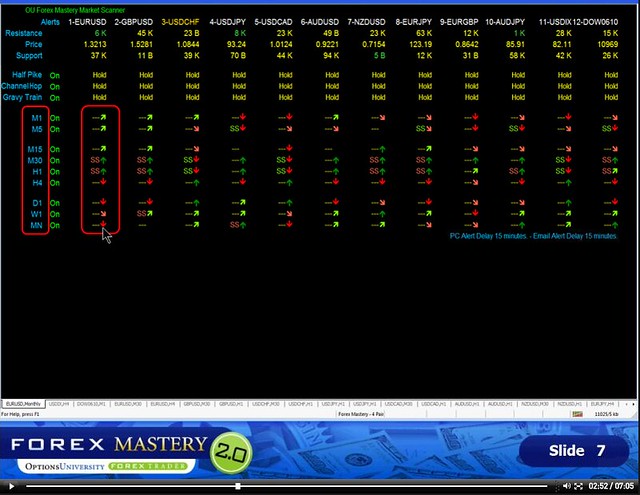Click the EURJPY M5 SS arrow

coord(424,129)
